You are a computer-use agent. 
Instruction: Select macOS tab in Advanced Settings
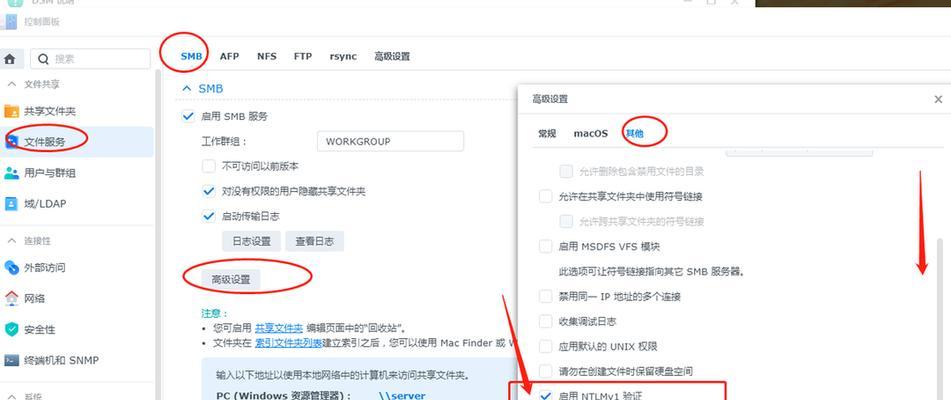point(591,133)
